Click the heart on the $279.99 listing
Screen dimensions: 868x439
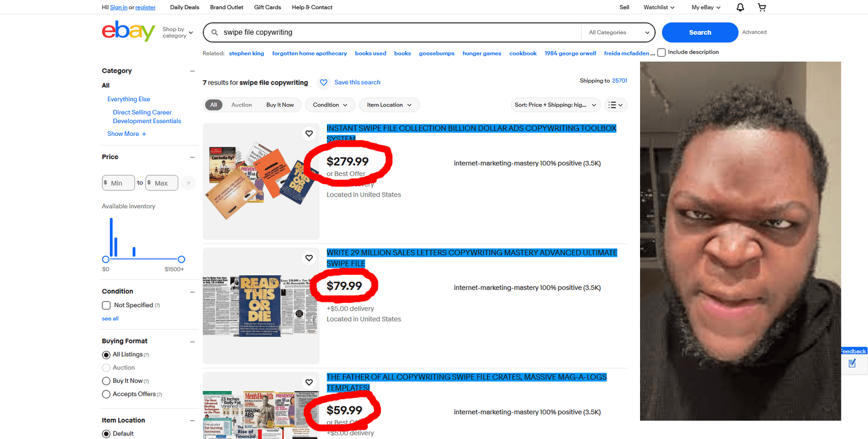pos(309,134)
